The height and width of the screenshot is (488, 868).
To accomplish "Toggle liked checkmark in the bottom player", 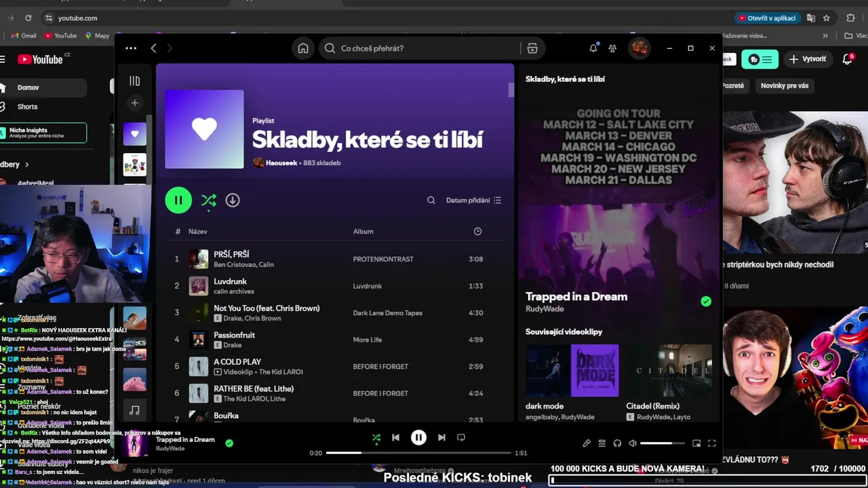I will click(229, 443).
